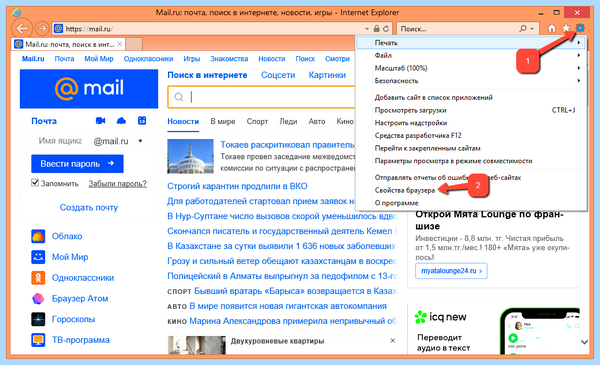The image size is (600, 365).
Task: Click the Токаев news thumbnail image
Action: (190, 156)
